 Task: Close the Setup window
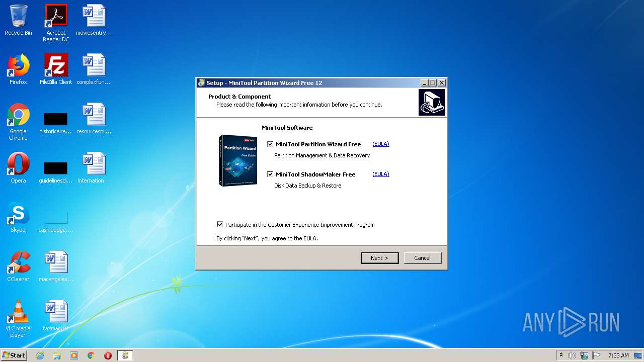(442, 83)
